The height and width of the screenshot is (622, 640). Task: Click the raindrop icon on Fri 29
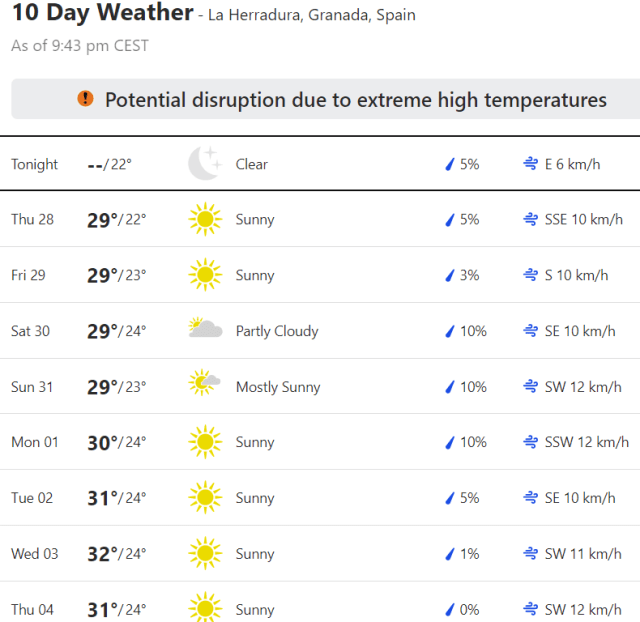point(450,275)
